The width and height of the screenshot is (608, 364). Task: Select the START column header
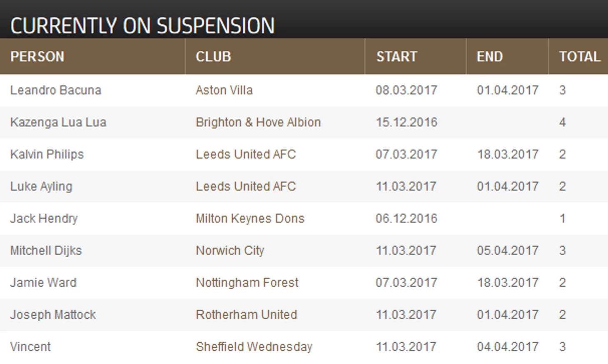coord(396,57)
